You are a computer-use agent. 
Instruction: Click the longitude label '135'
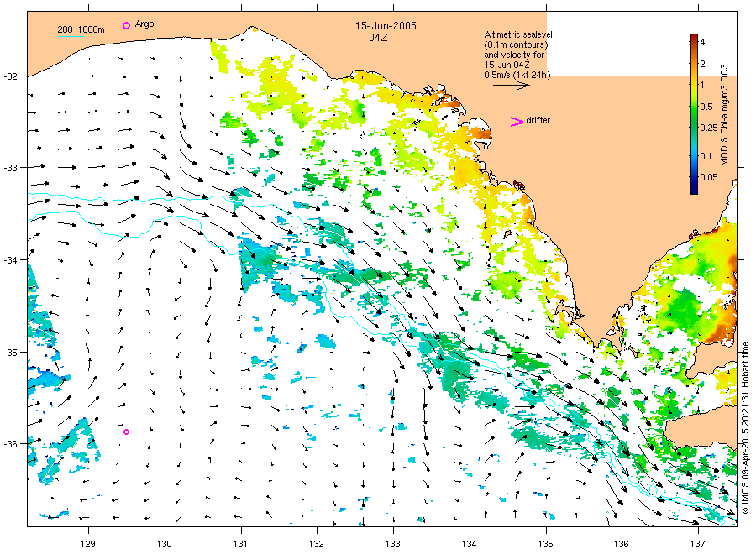click(x=546, y=544)
